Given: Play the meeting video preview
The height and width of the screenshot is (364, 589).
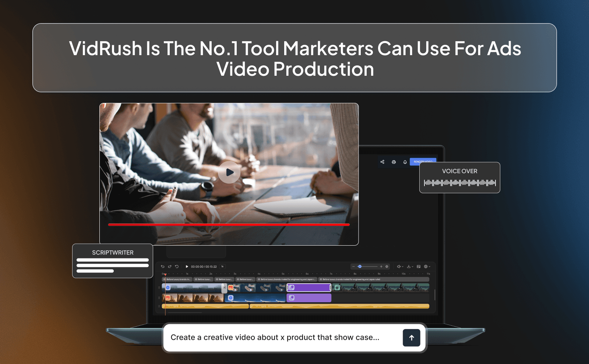Looking at the screenshot, I should pyautogui.click(x=229, y=172).
